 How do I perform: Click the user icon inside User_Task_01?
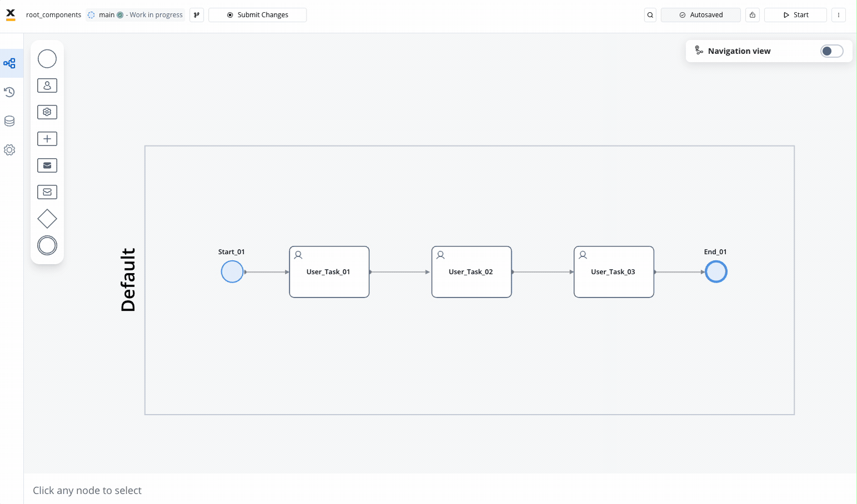pos(298,255)
